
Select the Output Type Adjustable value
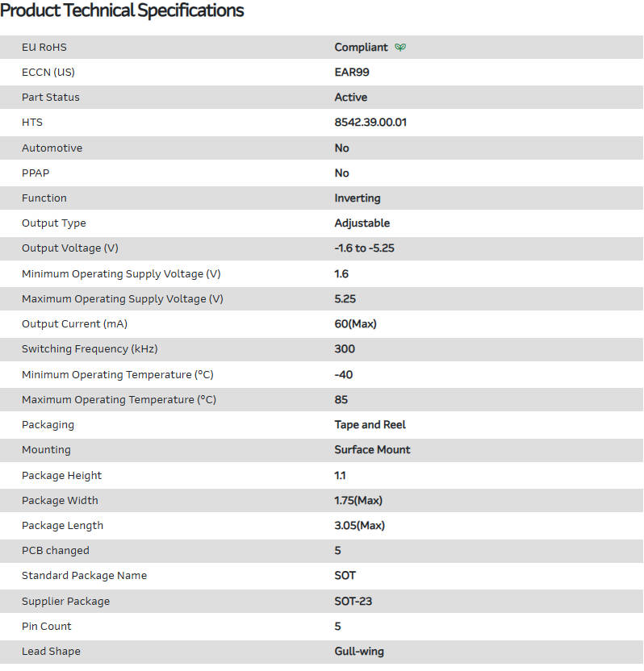(x=362, y=223)
